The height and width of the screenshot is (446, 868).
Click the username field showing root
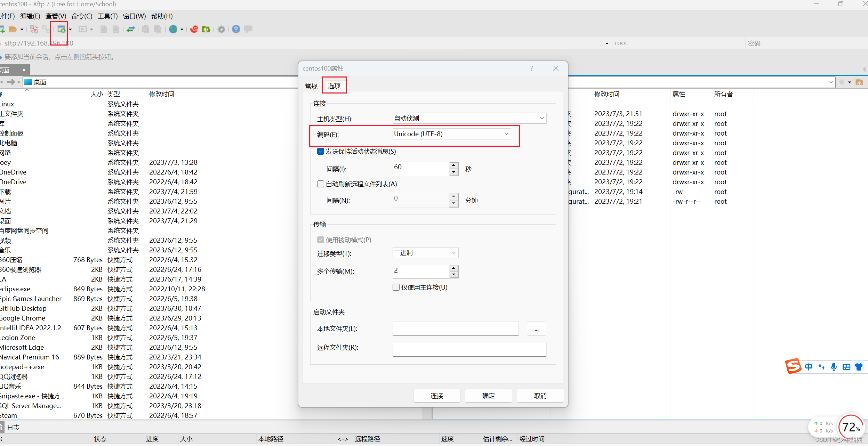coord(678,43)
